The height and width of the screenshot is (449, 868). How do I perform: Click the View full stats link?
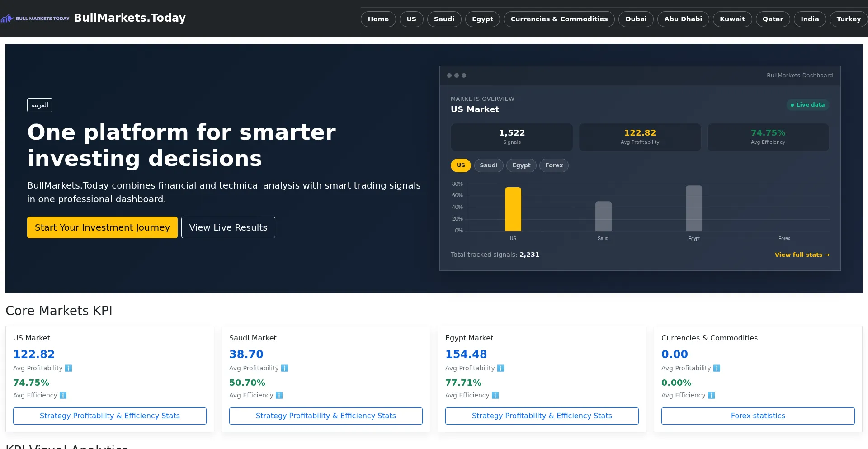802,255
